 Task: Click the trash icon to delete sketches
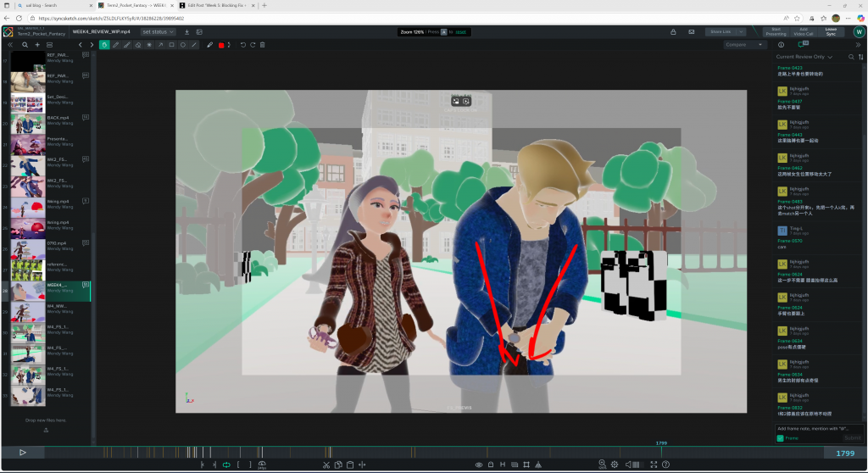pyautogui.click(x=263, y=45)
